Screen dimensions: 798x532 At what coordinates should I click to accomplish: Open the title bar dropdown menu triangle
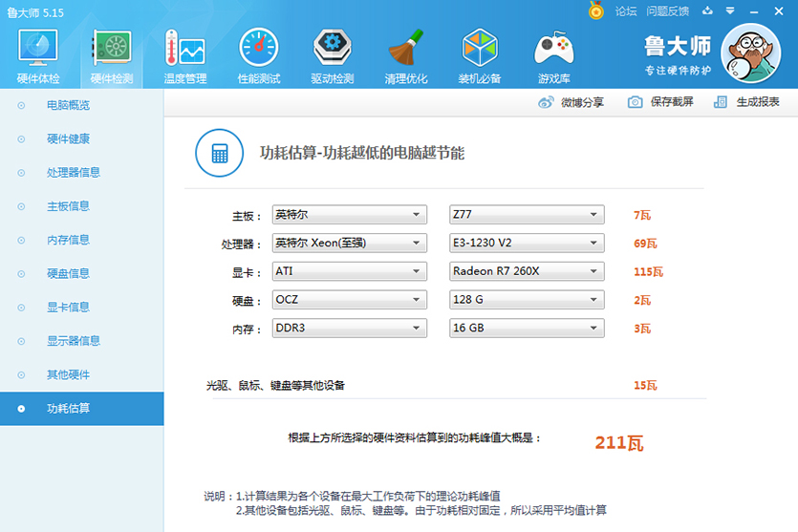coord(730,11)
